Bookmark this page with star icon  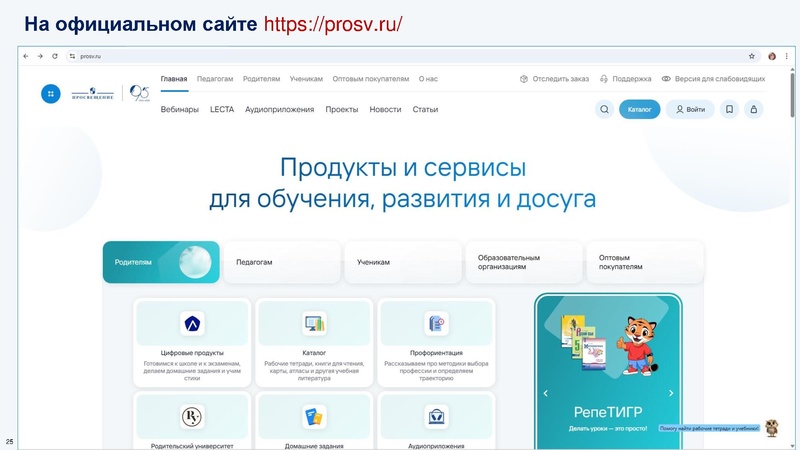click(752, 56)
